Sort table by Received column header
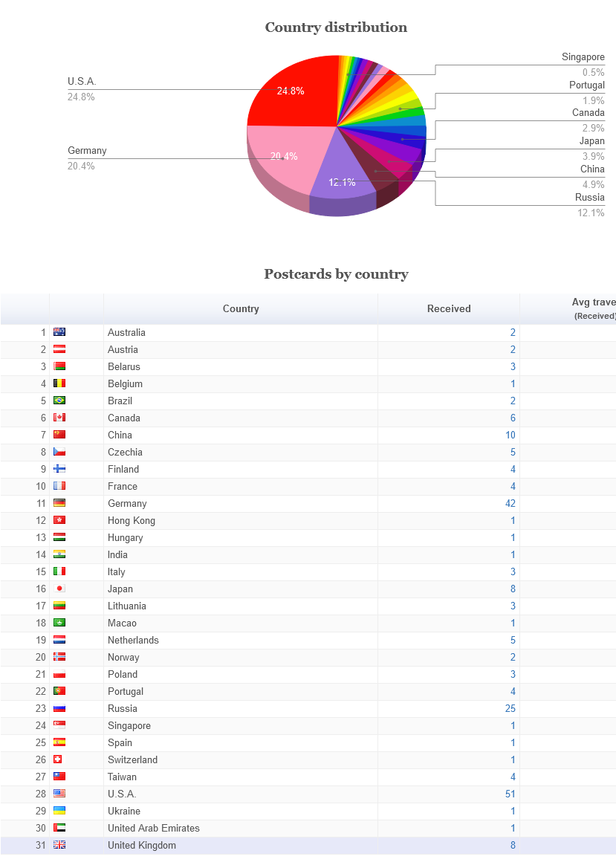616x865 pixels. pos(449,309)
